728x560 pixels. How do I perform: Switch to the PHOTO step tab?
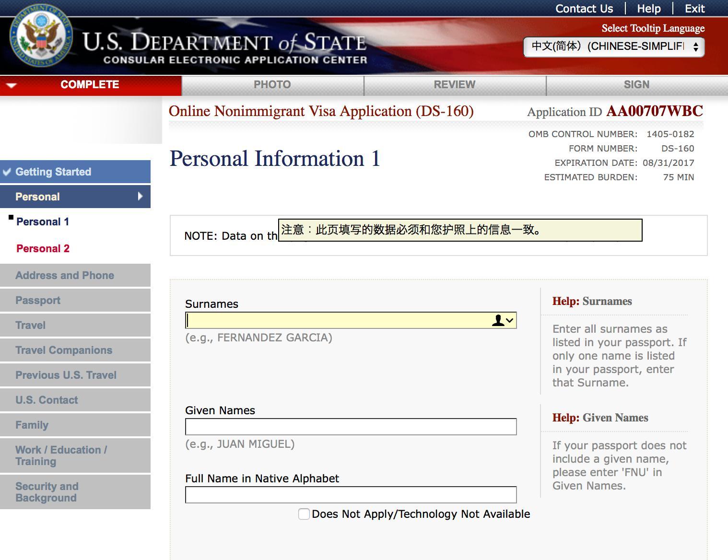(x=272, y=85)
